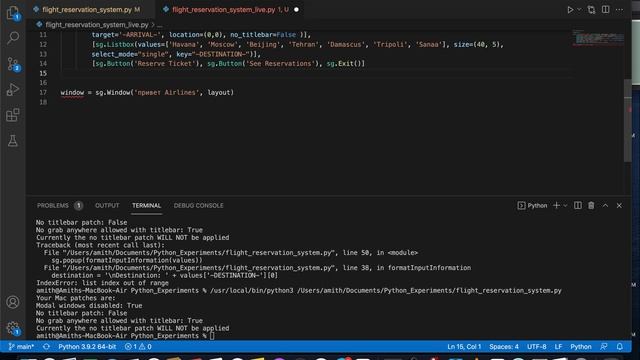Create new terminal with plus icon

coord(556,206)
